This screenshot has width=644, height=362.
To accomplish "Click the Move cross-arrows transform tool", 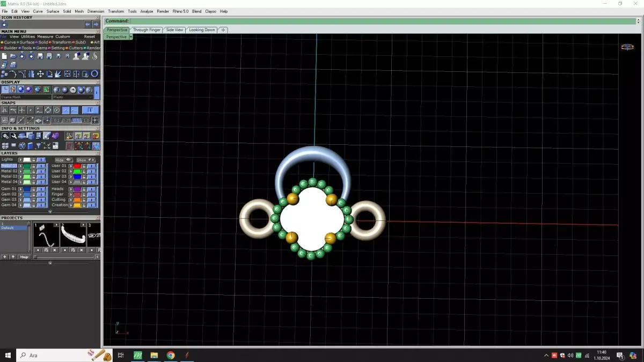I will [x=40, y=74].
